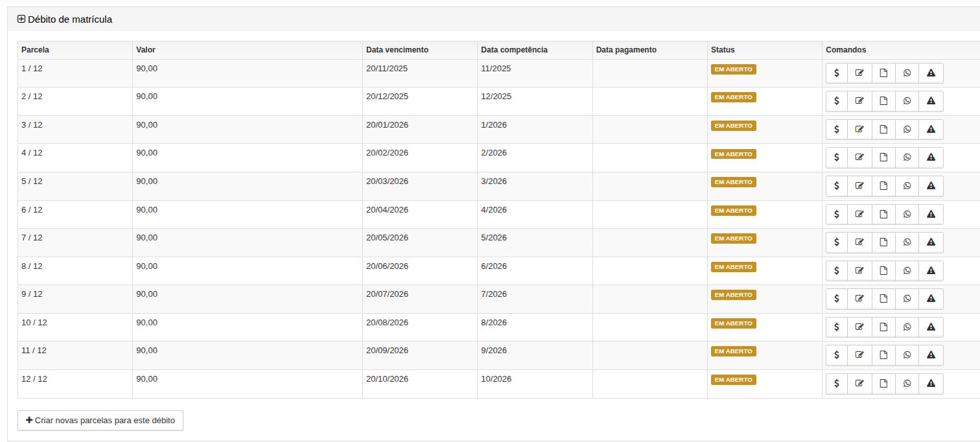Viewport: 980px width, 442px height.
Task: Expand the Débito de matrícula section
Action: coord(21,19)
